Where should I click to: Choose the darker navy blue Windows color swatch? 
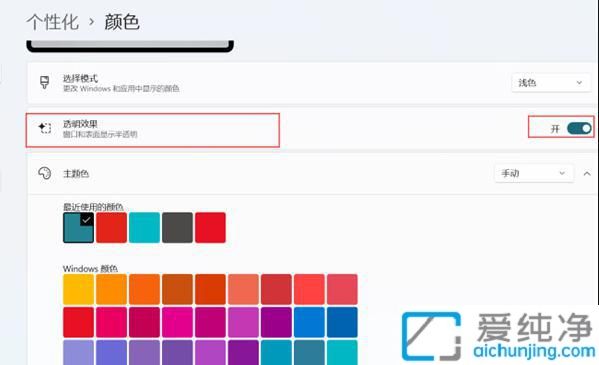click(x=342, y=322)
